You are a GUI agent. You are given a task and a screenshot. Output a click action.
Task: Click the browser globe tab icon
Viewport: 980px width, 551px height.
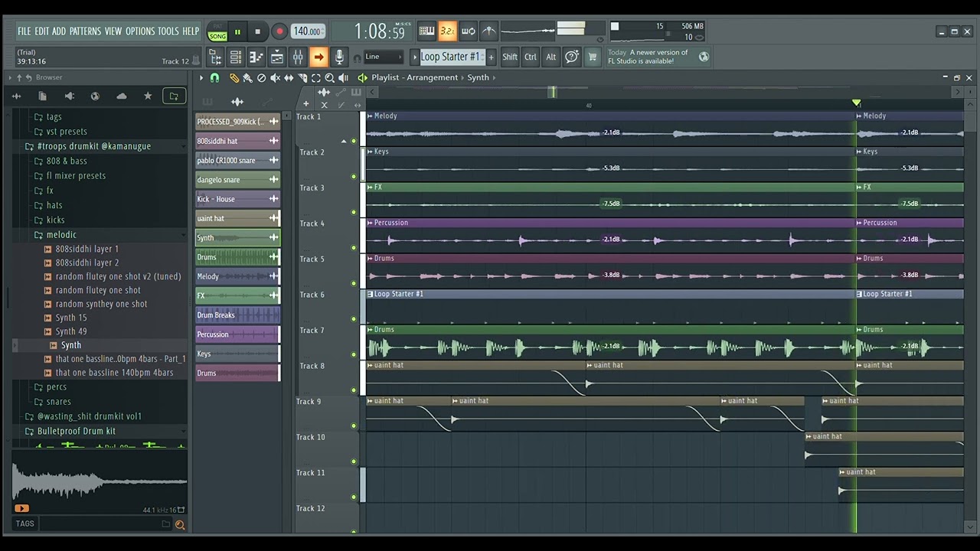coord(95,96)
